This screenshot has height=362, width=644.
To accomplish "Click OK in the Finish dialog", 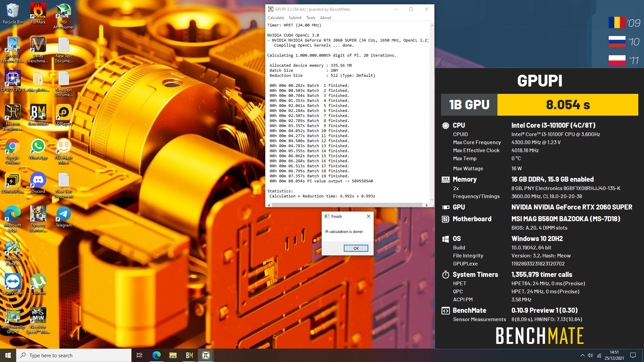I will point(356,248).
